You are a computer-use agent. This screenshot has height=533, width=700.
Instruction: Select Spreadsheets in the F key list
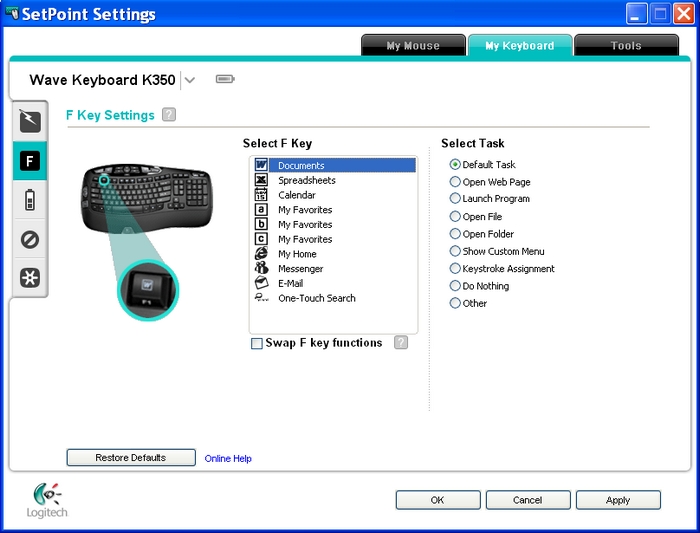tap(335, 180)
